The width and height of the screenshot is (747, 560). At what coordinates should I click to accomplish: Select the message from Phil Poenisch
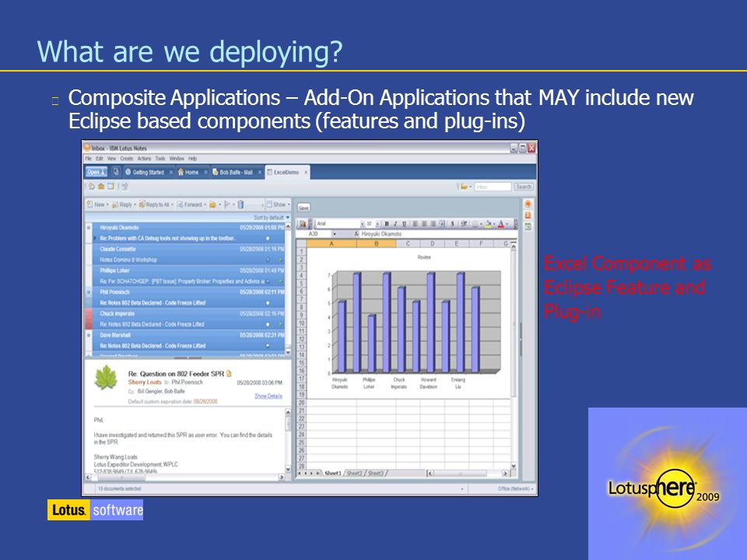tap(188, 297)
